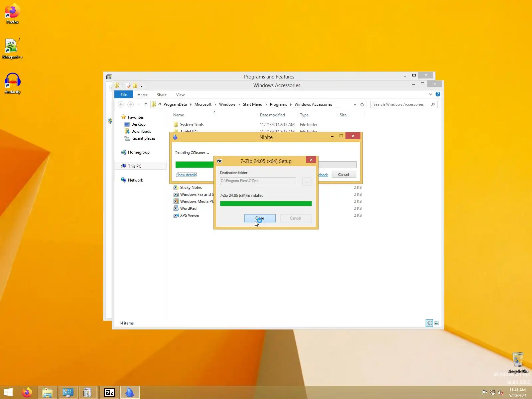The width and height of the screenshot is (532, 399).
Task: Navigate to the Start Menu breadcrumb
Action: click(x=252, y=104)
